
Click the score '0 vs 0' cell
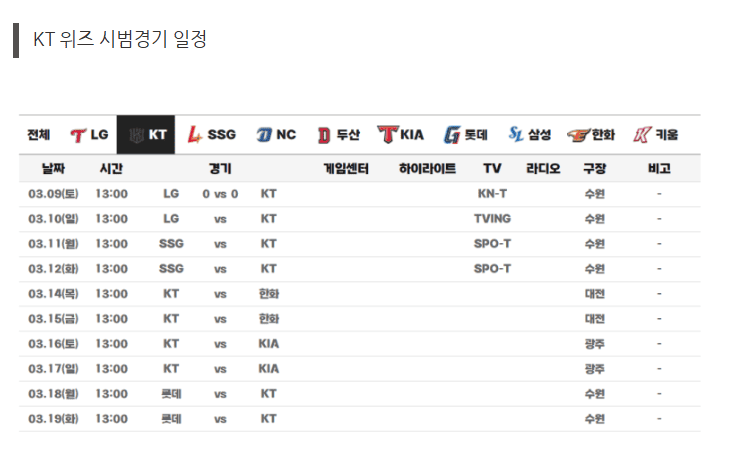point(220,194)
